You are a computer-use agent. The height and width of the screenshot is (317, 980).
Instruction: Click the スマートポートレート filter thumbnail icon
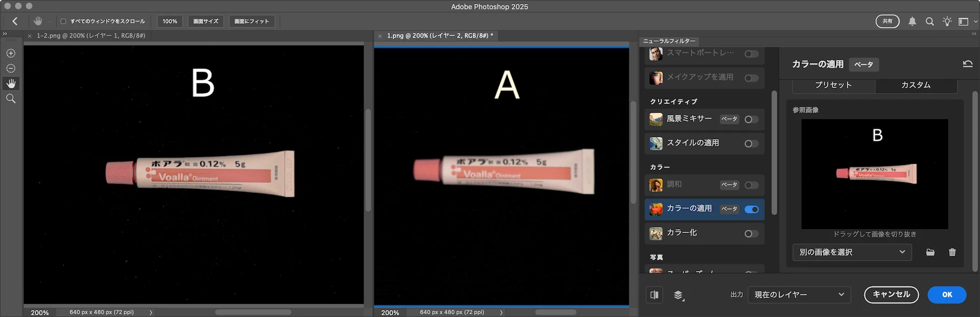[656, 53]
